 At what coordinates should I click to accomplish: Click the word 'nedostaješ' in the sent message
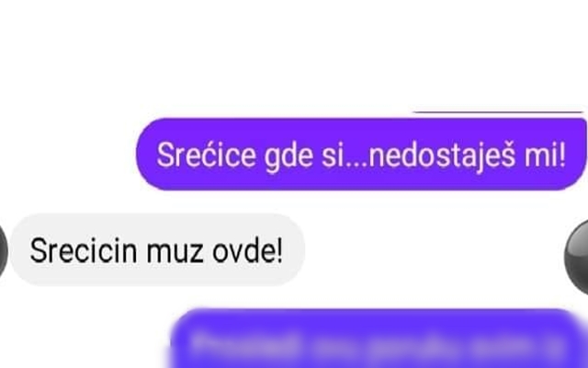click(x=443, y=155)
